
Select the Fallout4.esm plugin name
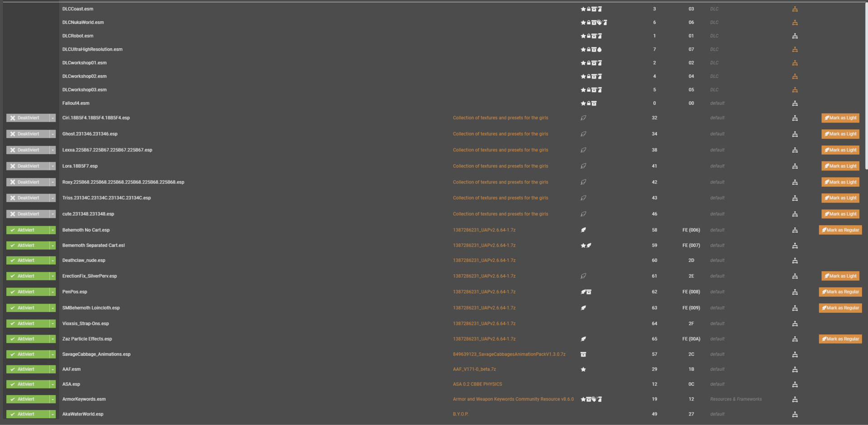click(x=75, y=104)
